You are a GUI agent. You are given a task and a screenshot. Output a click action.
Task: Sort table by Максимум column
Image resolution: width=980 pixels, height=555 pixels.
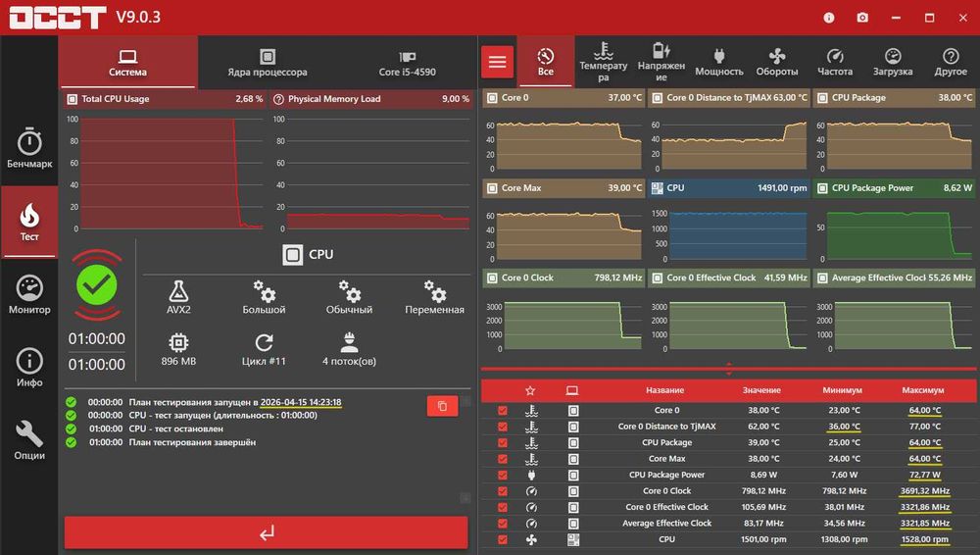(922, 390)
